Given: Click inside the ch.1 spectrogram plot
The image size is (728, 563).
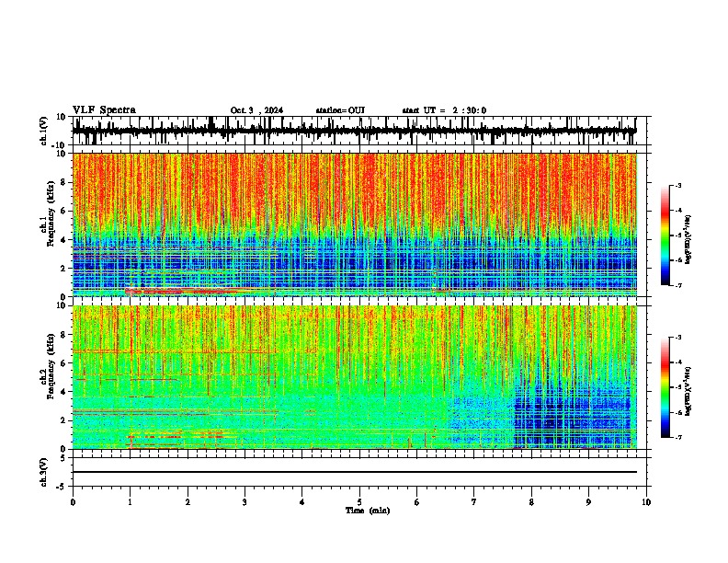Looking at the screenshot, I should click(355, 224).
